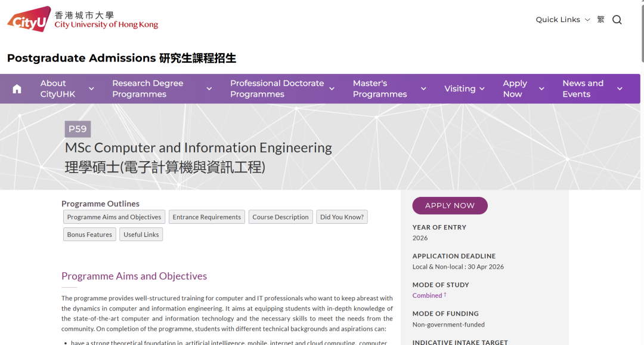Open Professional Doctorate Programmes menu item
Screen dimensions: 644x345
[x=277, y=89]
